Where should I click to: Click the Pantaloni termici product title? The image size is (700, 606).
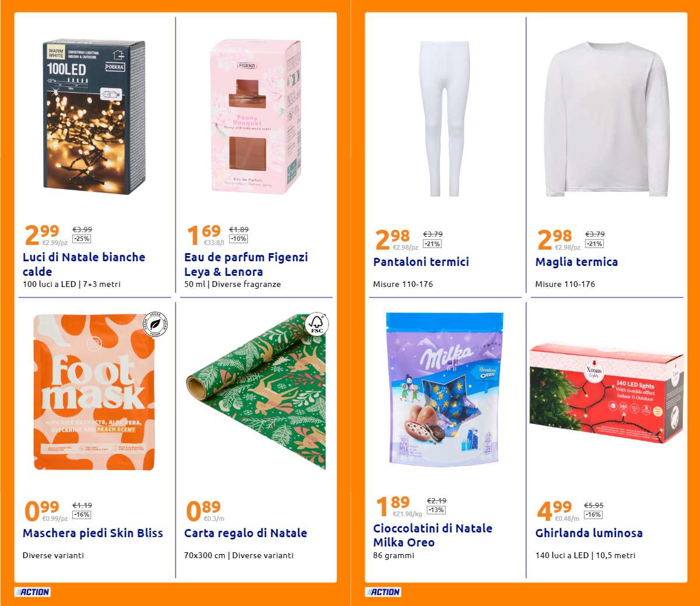coord(421,262)
